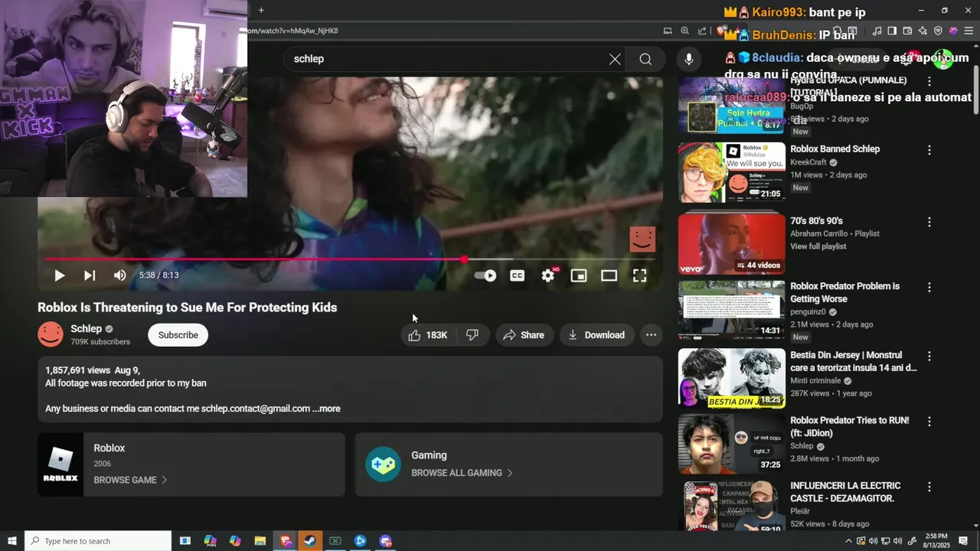Click the Roblox logo thumbnail
Screen dimensions: 980x551
click(x=60, y=465)
